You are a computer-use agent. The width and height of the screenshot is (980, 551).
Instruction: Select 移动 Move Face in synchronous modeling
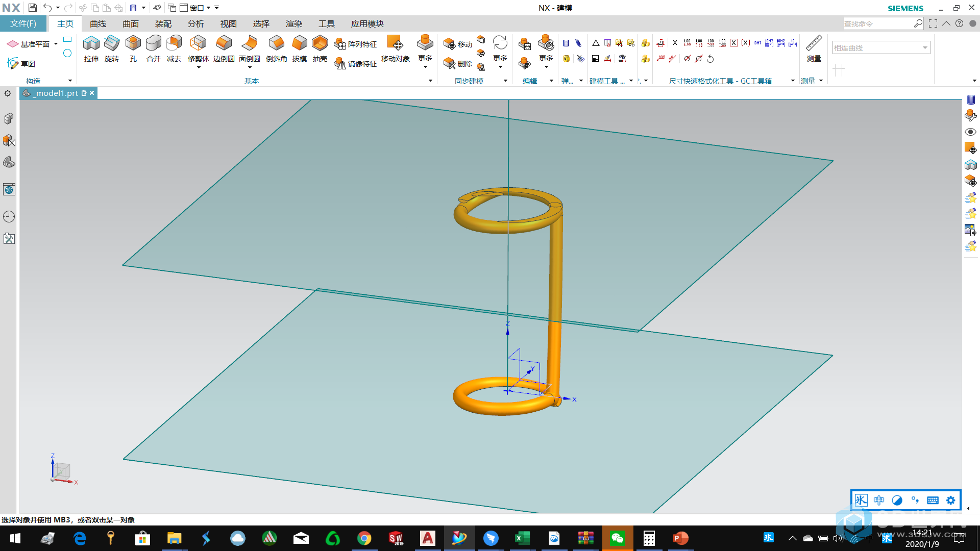pos(458,44)
